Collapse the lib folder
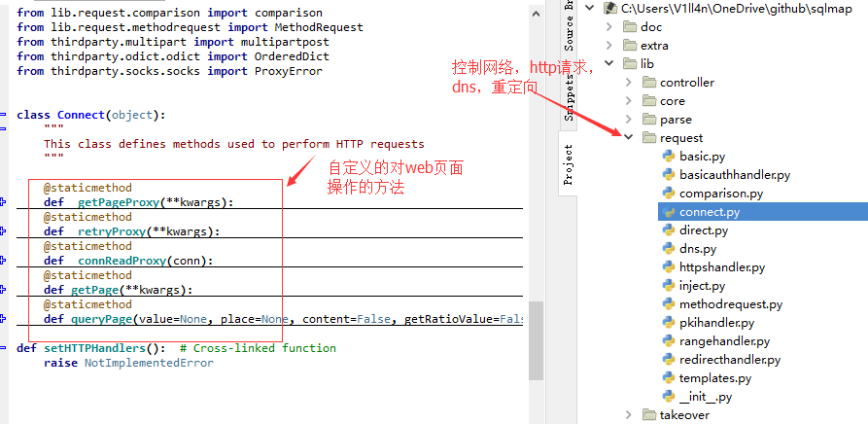868x424 pixels. (x=609, y=63)
